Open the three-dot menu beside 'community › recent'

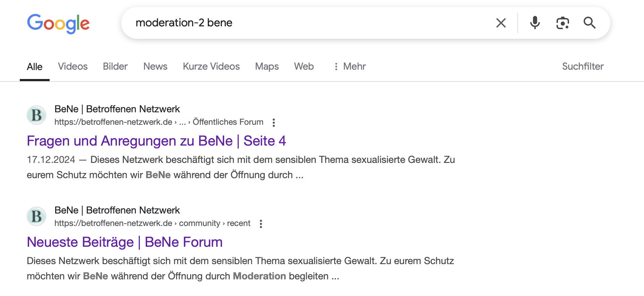tap(261, 224)
